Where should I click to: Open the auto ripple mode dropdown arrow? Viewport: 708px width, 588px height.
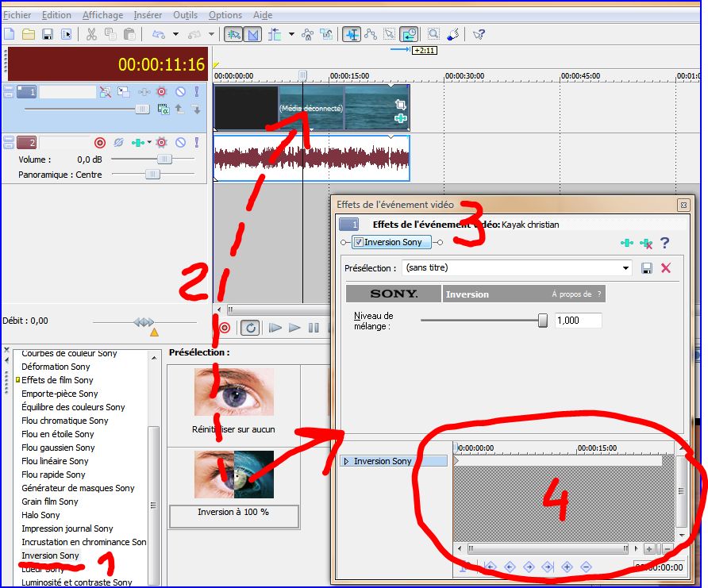pyautogui.click(x=291, y=34)
